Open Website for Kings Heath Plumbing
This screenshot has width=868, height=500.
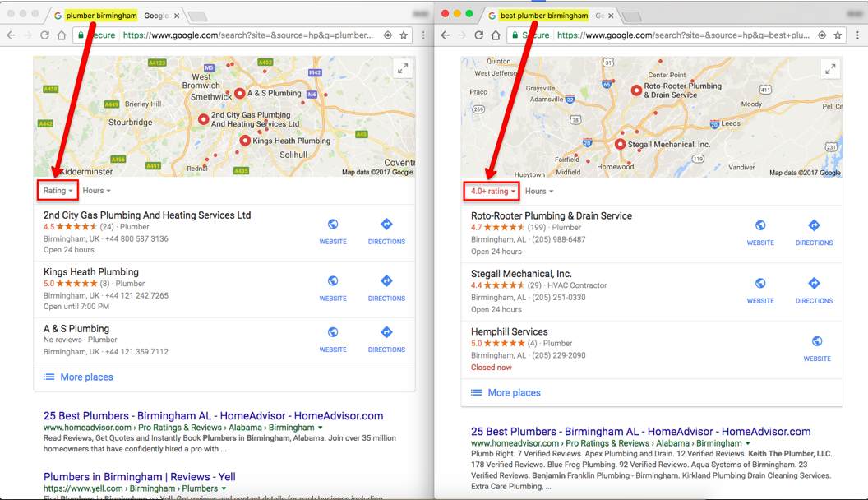click(x=333, y=288)
